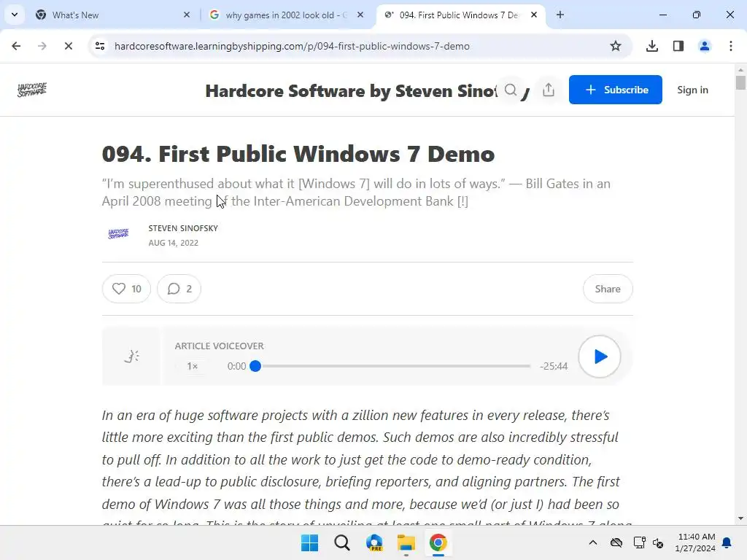This screenshot has height=560, width=747.
Task: Click the voiceover artwork icon
Action: [x=131, y=356]
